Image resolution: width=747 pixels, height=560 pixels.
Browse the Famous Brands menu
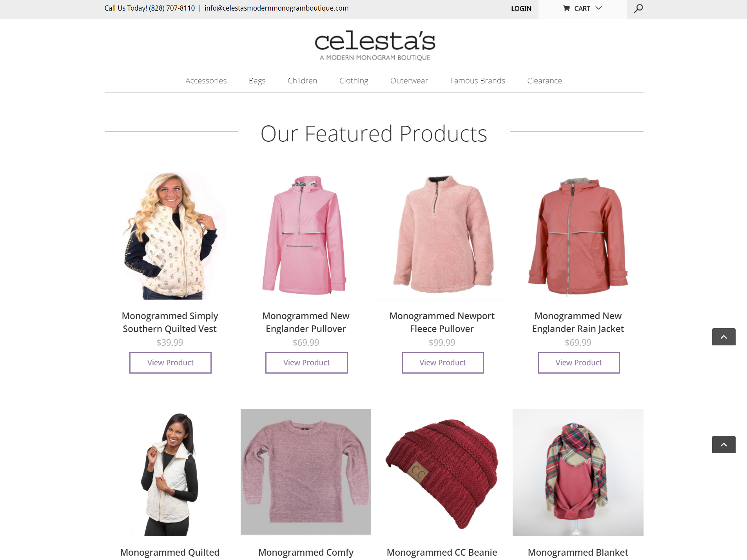click(477, 81)
